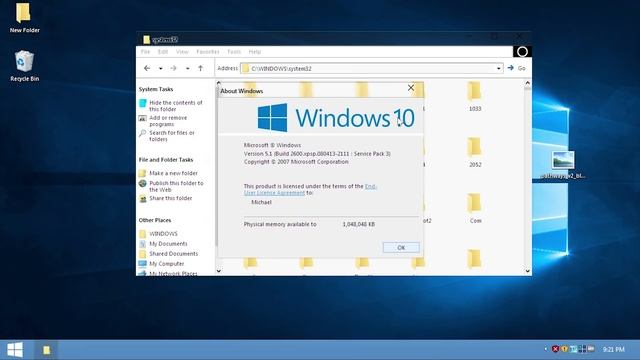Select the image file on desktop right side
This screenshot has width=640, height=360.
(x=563, y=165)
